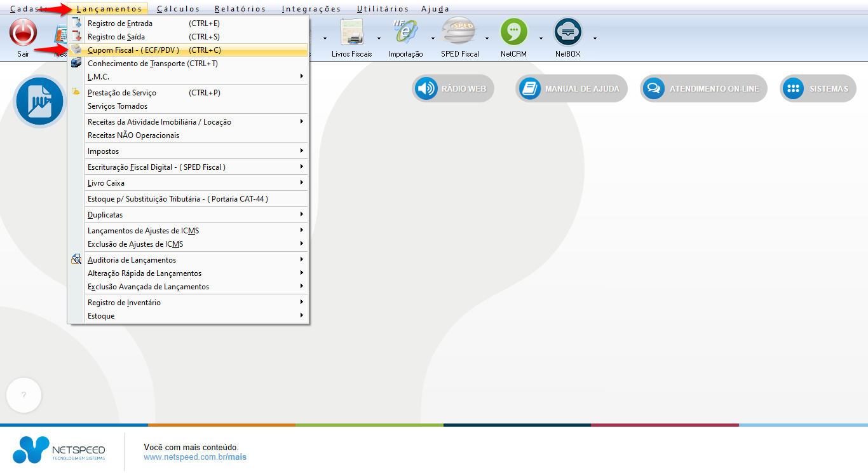Click the large blue document chart logo

40,102
